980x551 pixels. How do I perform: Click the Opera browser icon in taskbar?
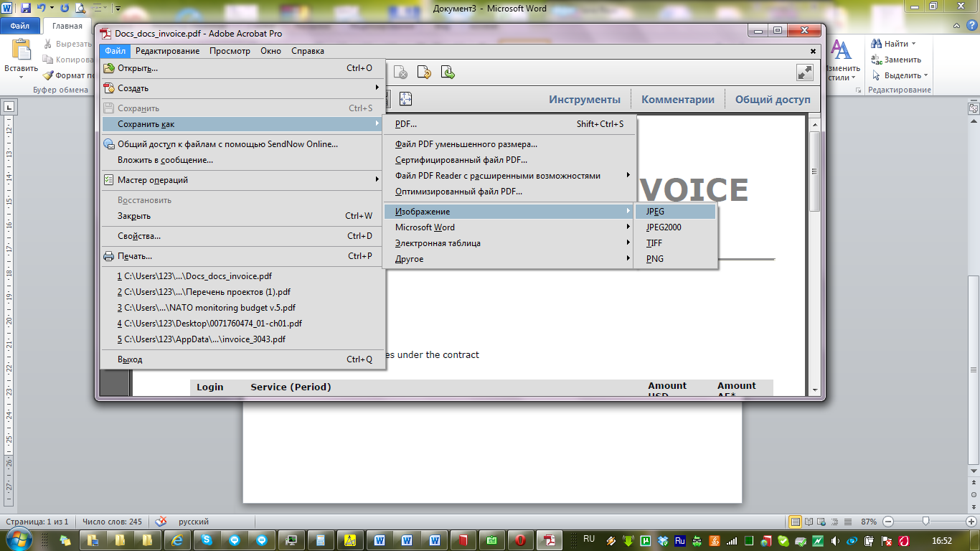[521, 540]
